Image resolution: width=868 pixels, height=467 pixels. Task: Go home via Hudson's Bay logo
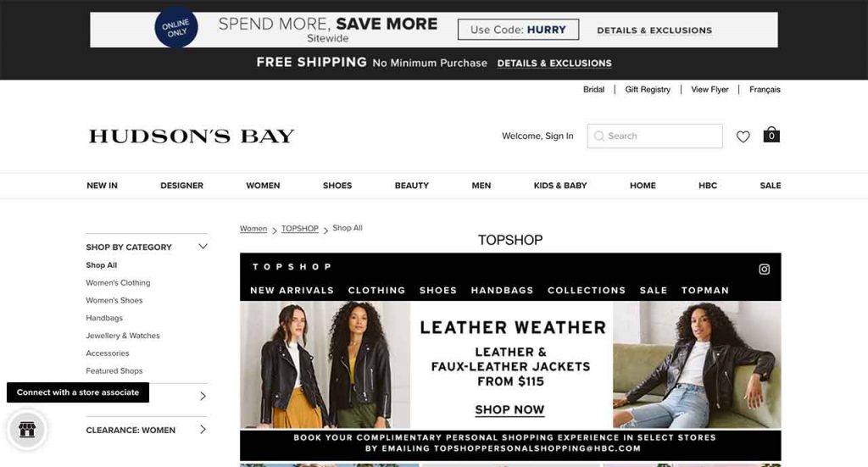tap(192, 136)
